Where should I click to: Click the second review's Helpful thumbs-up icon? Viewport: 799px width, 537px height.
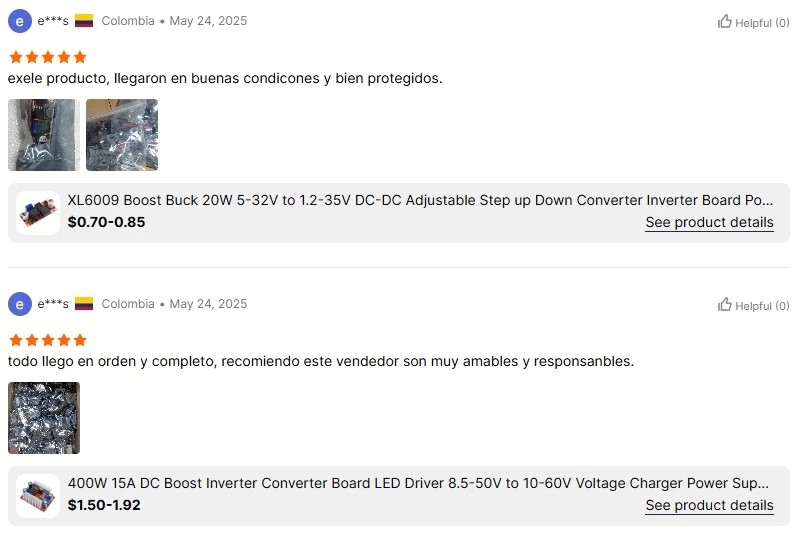pyautogui.click(x=725, y=304)
